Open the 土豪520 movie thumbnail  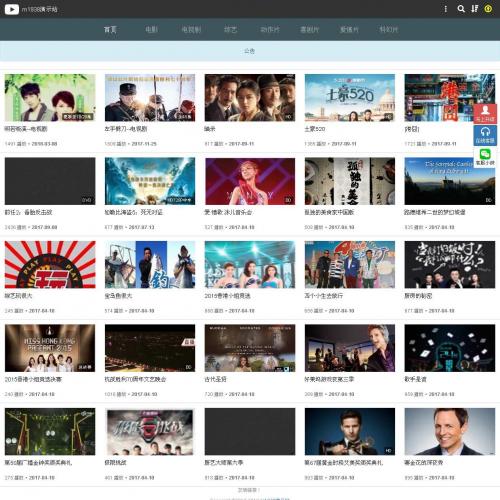350,98
